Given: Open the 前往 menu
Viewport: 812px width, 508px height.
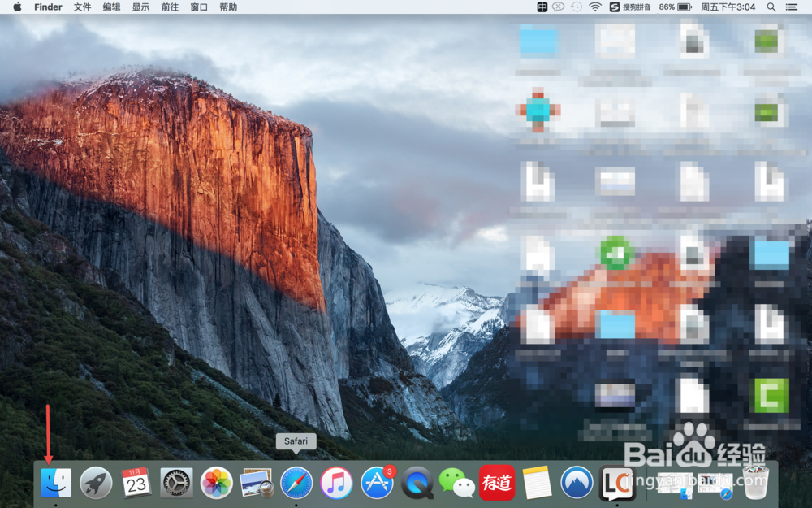Looking at the screenshot, I should click(x=170, y=7).
